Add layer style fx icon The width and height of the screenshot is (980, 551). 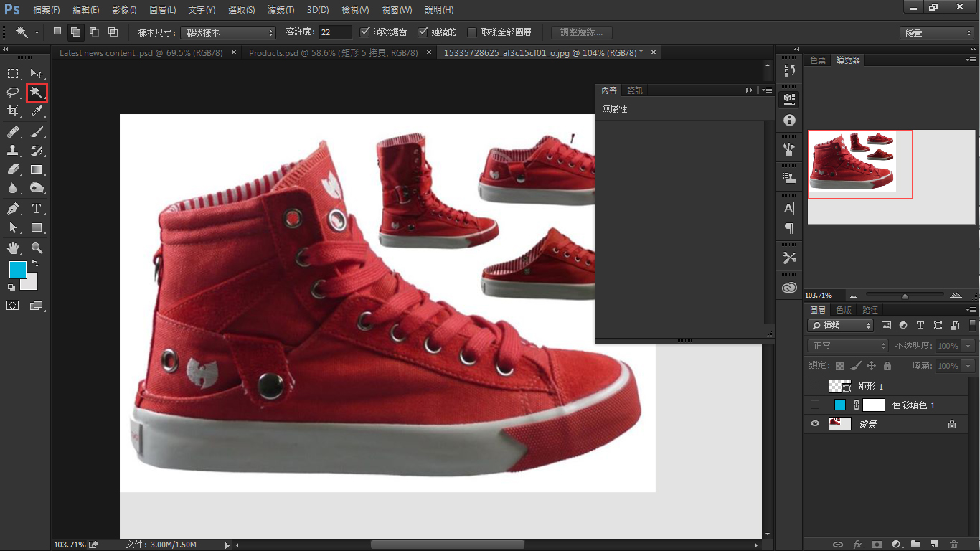[857, 545]
